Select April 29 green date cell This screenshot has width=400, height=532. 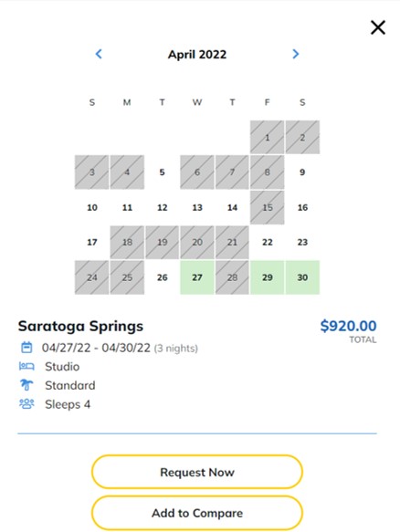click(268, 277)
